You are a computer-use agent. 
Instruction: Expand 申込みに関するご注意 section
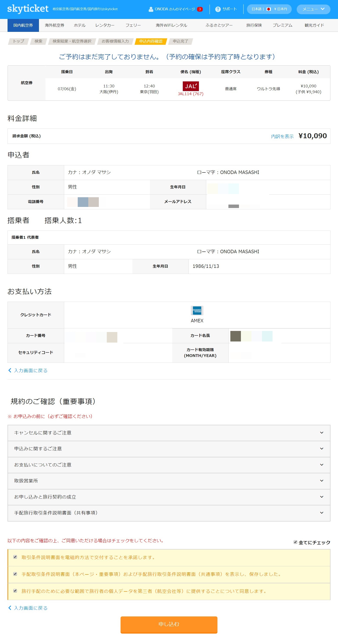pos(169,449)
